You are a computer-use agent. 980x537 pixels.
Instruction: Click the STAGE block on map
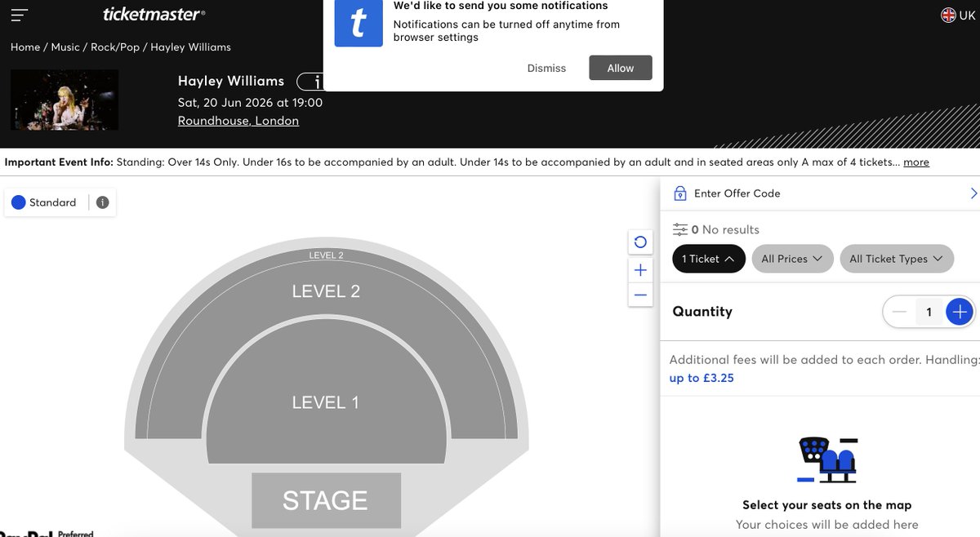point(326,500)
